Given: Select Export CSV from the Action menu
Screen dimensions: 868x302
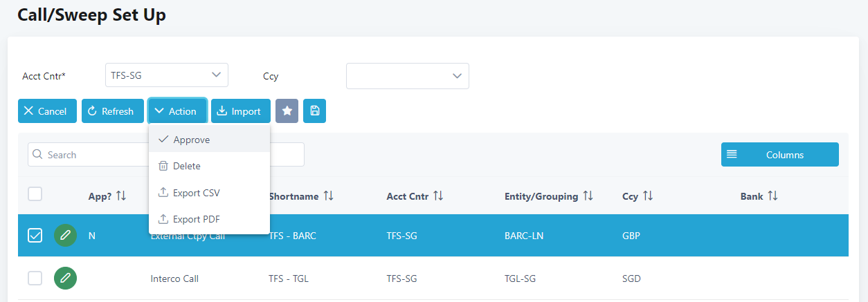Looking at the screenshot, I should coord(196,193).
